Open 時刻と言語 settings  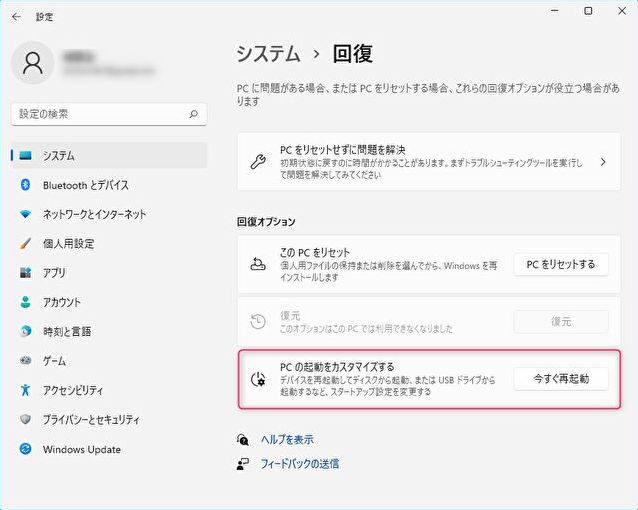tap(109, 331)
